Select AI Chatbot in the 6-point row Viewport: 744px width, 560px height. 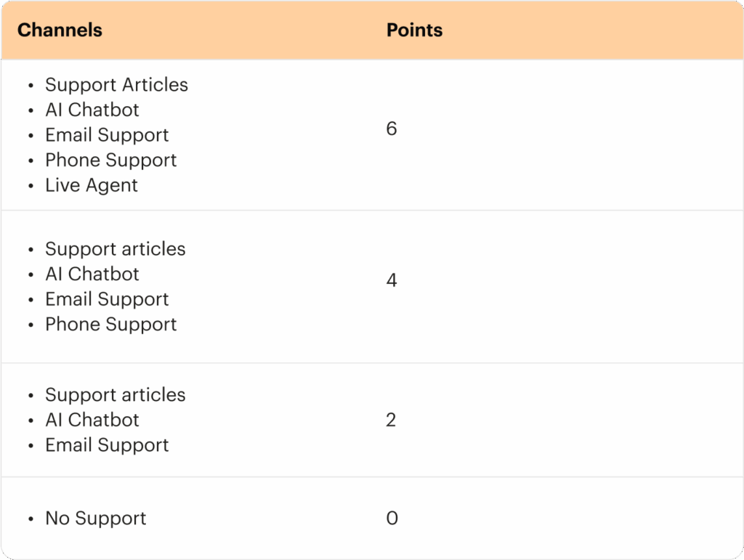click(x=92, y=110)
